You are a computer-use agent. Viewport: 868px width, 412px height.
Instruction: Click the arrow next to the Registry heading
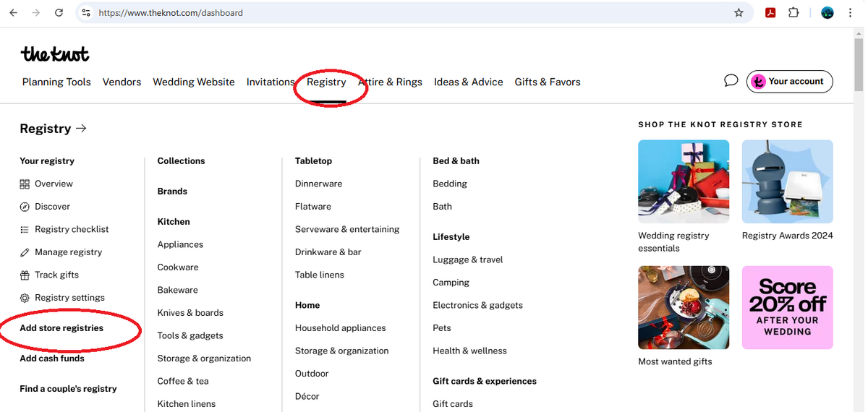tap(81, 129)
